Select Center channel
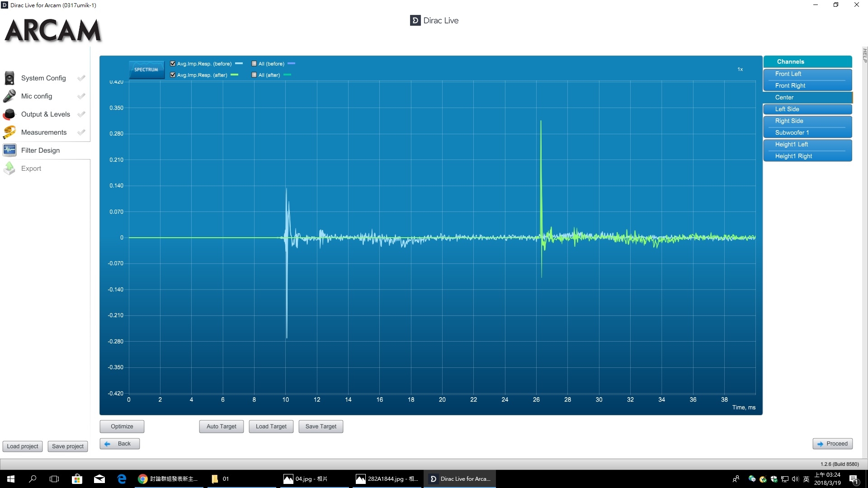This screenshot has height=488, width=868. coord(807,98)
